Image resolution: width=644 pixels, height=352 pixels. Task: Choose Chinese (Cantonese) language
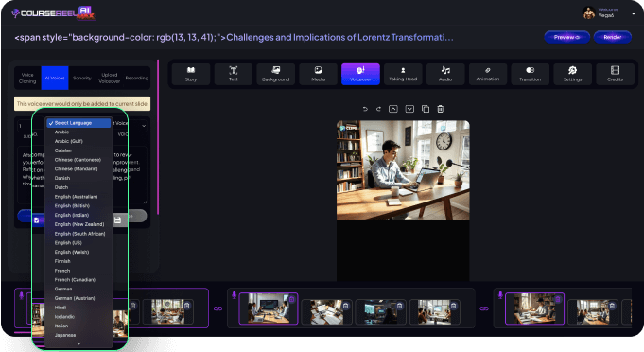[78, 159]
